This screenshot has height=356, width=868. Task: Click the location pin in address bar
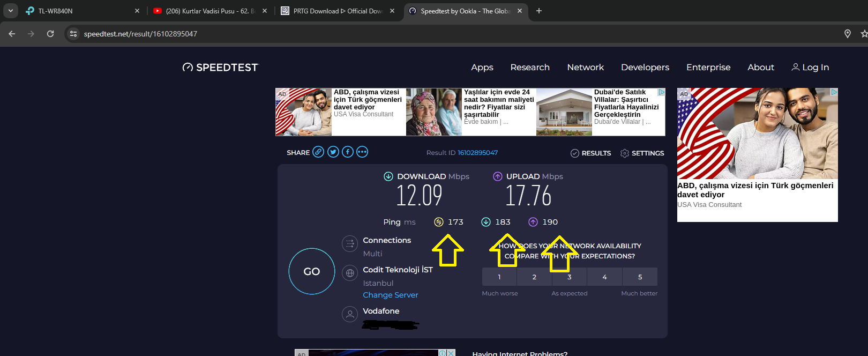pyautogui.click(x=847, y=34)
